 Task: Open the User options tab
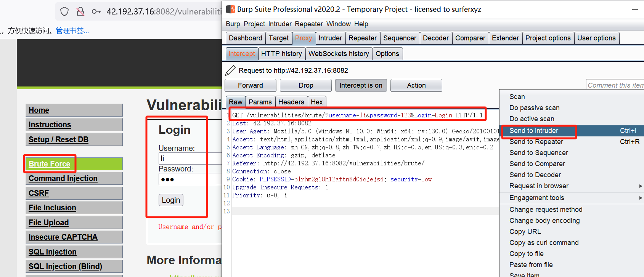pyautogui.click(x=596, y=38)
